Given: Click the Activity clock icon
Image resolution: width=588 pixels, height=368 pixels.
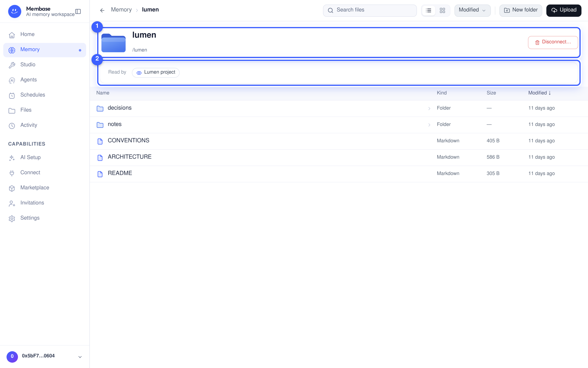Looking at the screenshot, I should 12,125.
